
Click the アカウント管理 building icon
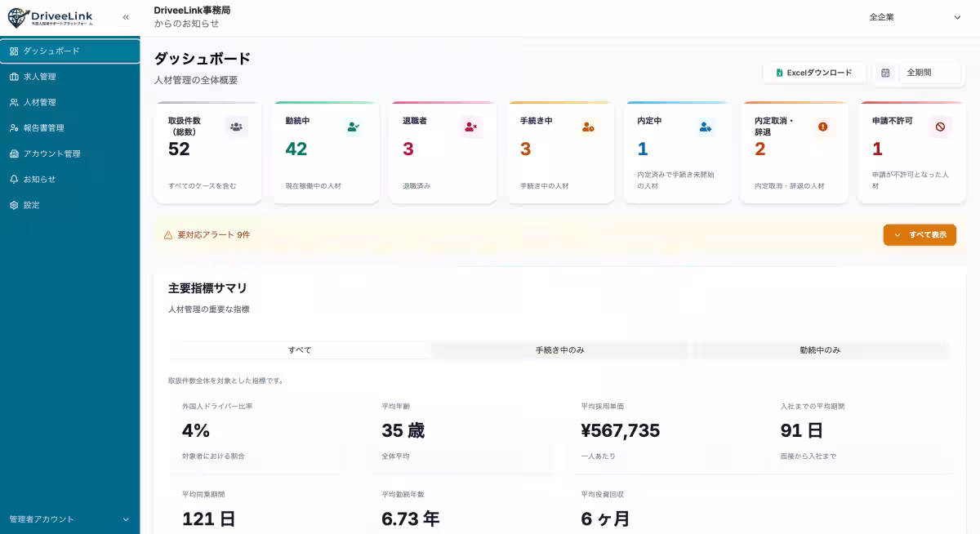[x=14, y=154]
